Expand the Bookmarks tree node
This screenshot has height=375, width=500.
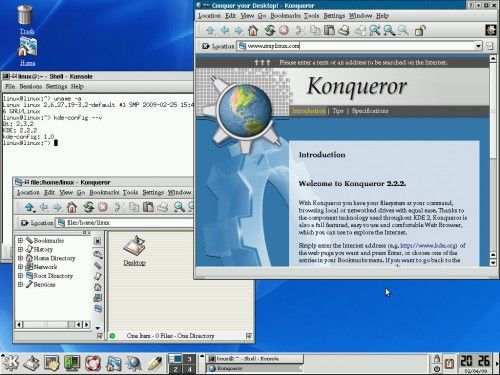(20, 240)
